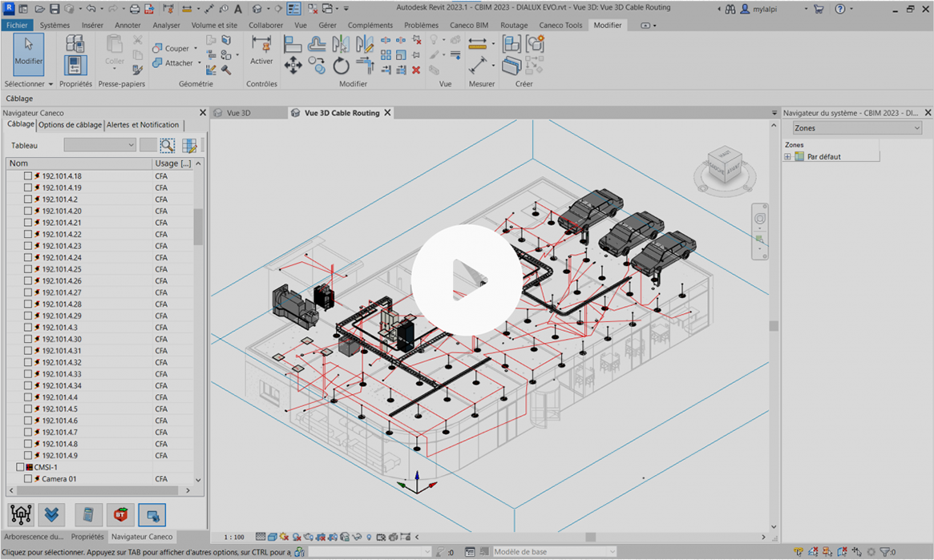Viewport: 934px width, 560px height.
Task: Switch to the Routage ribbon tab
Action: pos(514,25)
